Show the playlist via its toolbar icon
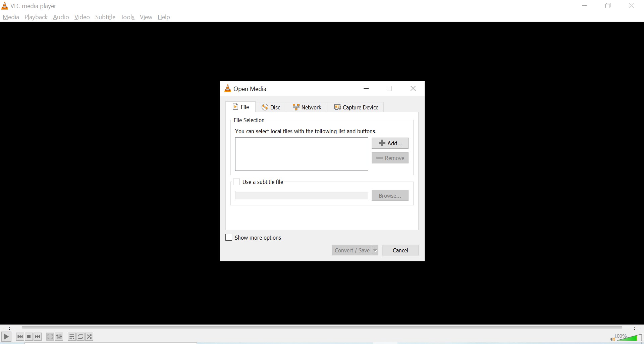644x344 pixels. (x=72, y=337)
